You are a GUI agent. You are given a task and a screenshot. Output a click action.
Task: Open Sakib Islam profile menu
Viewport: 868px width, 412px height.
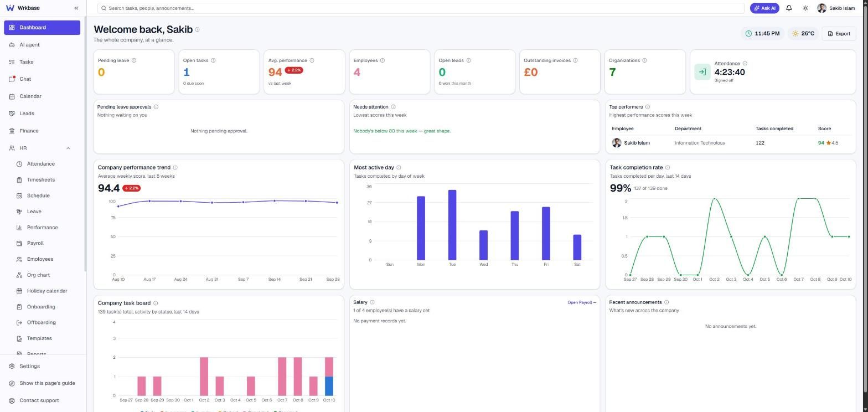tap(836, 8)
